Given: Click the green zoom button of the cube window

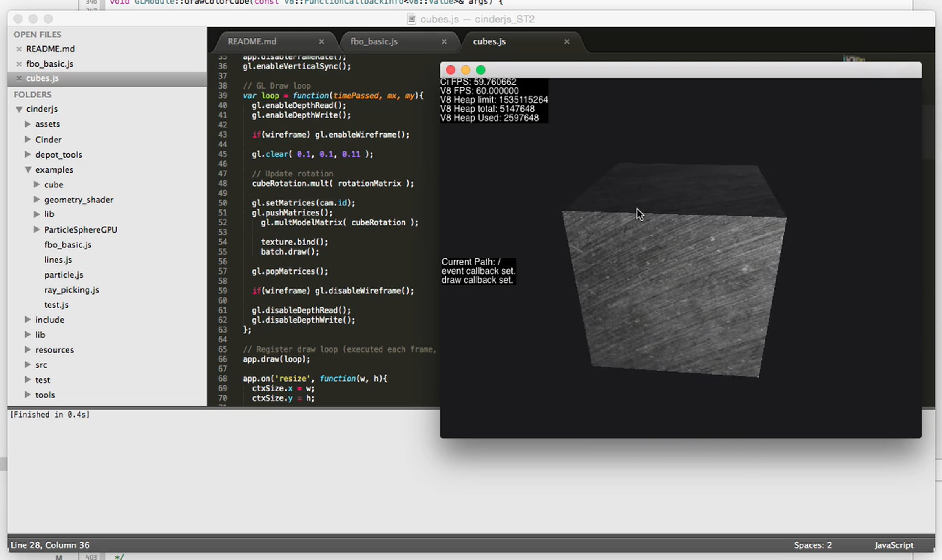Looking at the screenshot, I should point(480,70).
